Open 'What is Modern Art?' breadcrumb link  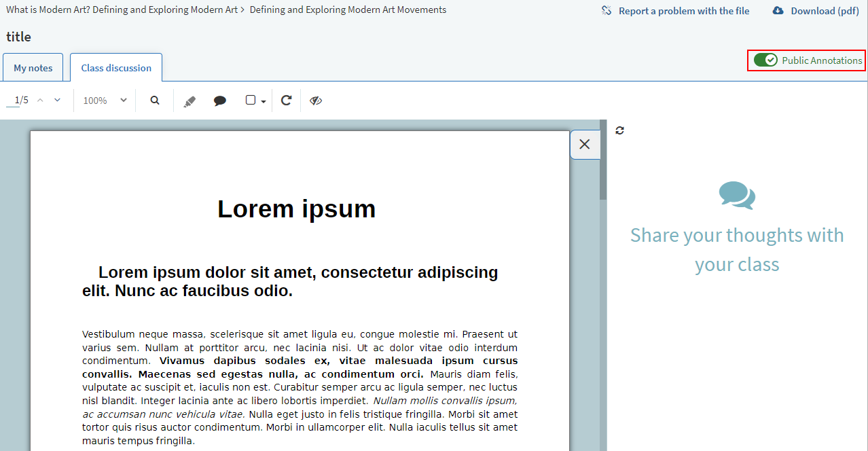(x=122, y=10)
